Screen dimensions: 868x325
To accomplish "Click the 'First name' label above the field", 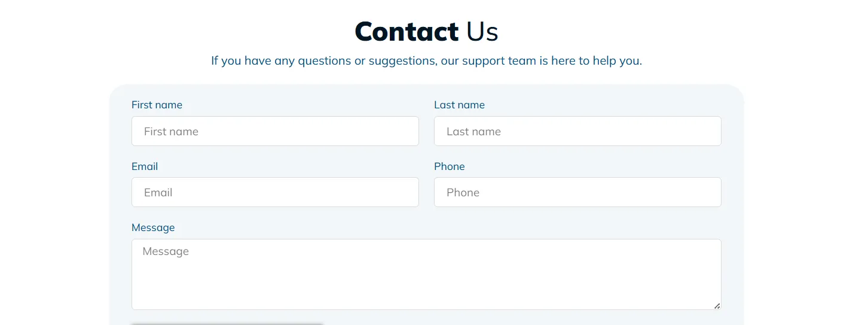I will coord(157,105).
